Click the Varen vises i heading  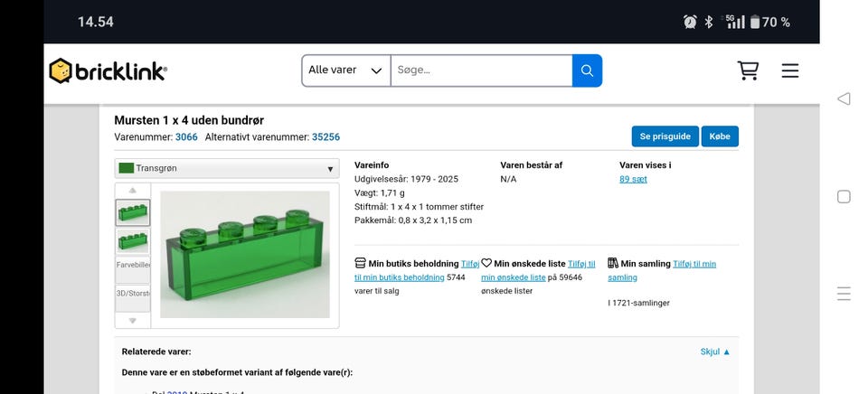coord(646,165)
